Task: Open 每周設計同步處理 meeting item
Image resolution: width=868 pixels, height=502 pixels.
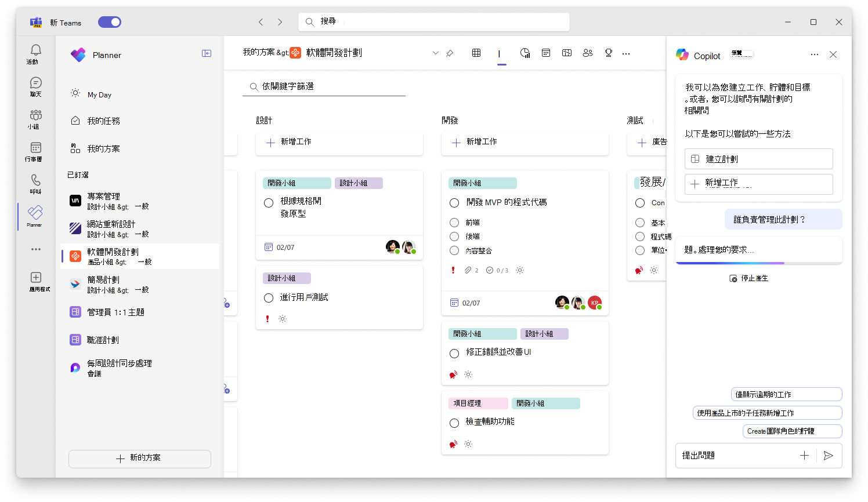Action: [x=140, y=368]
